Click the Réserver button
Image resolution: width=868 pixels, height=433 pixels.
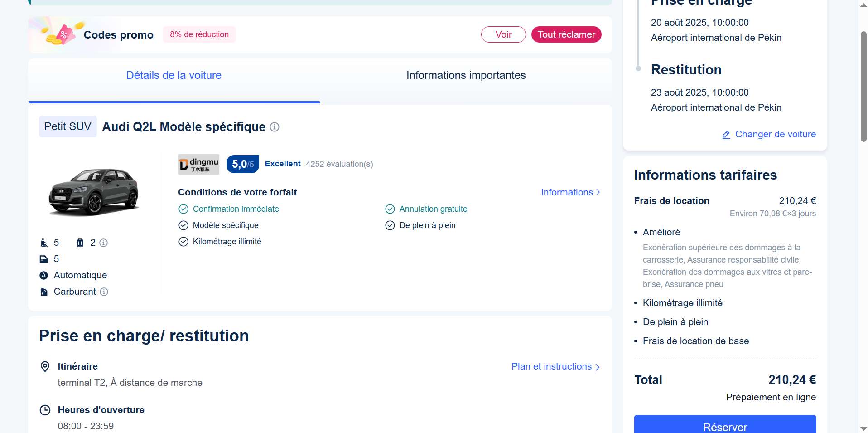(x=725, y=424)
